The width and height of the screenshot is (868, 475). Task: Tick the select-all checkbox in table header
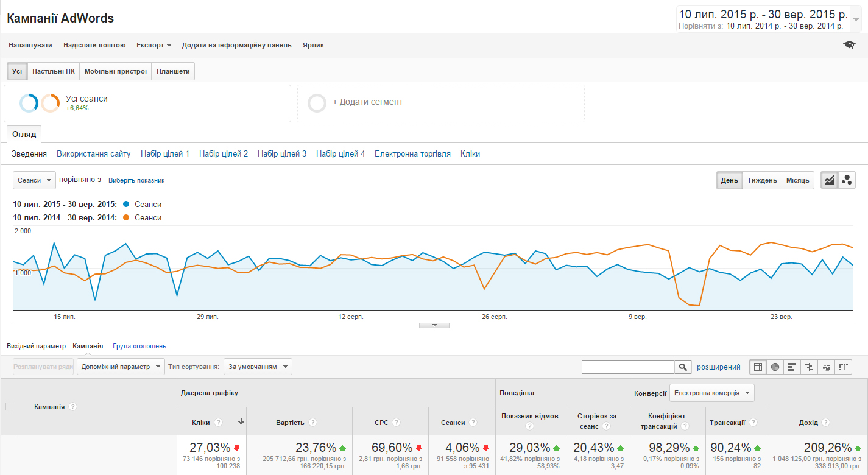tap(9, 406)
